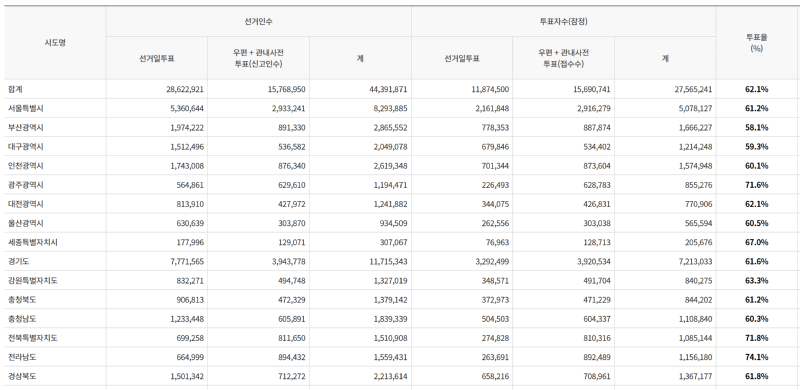Screen dimensions: 800x390
Task: Click 광주광역시 value 629,610
Action: [x=292, y=185]
